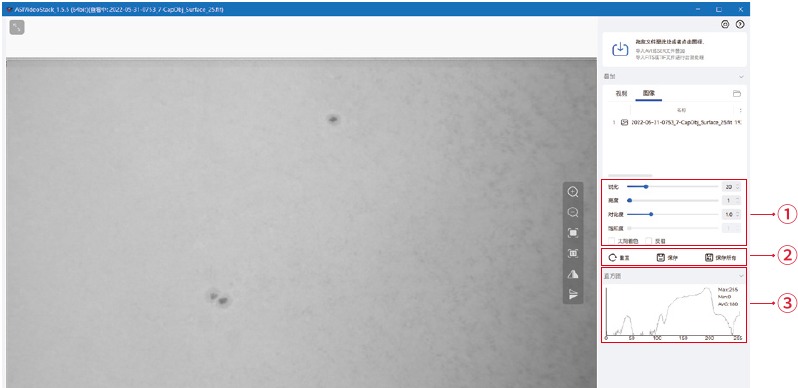Image resolution: width=798 pixels, height=388 pixels.
Task: Click the 1:1 actual size icon
Action: coord(573,254)
